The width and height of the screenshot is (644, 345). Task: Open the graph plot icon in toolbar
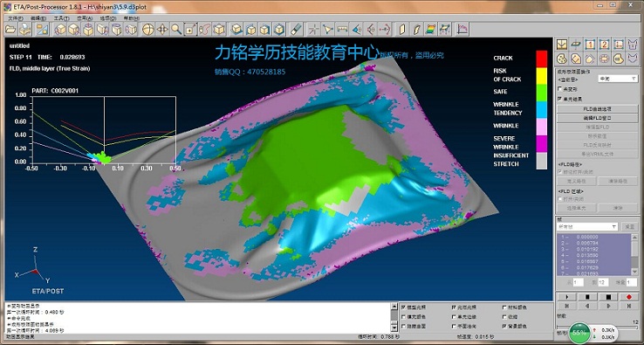click(462, 29)
